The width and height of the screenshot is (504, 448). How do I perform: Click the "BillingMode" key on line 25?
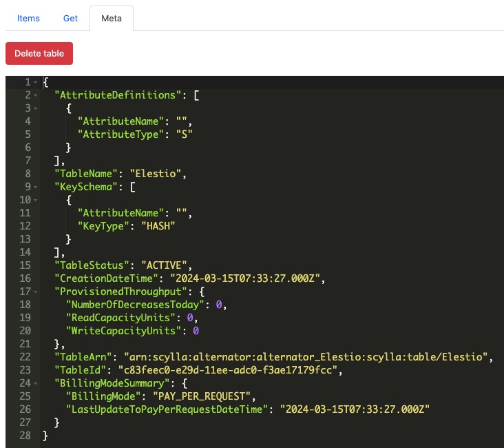tap(103, 396)
